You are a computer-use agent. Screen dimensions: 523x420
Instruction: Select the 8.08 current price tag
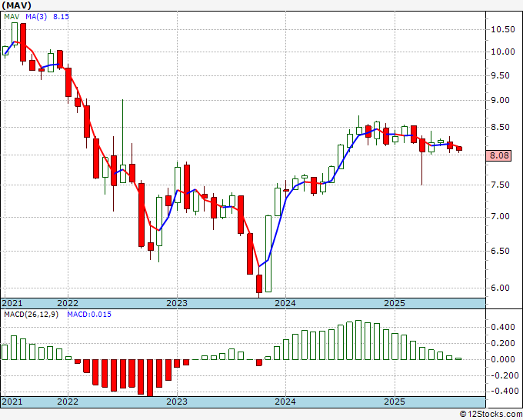coord(498,156)
